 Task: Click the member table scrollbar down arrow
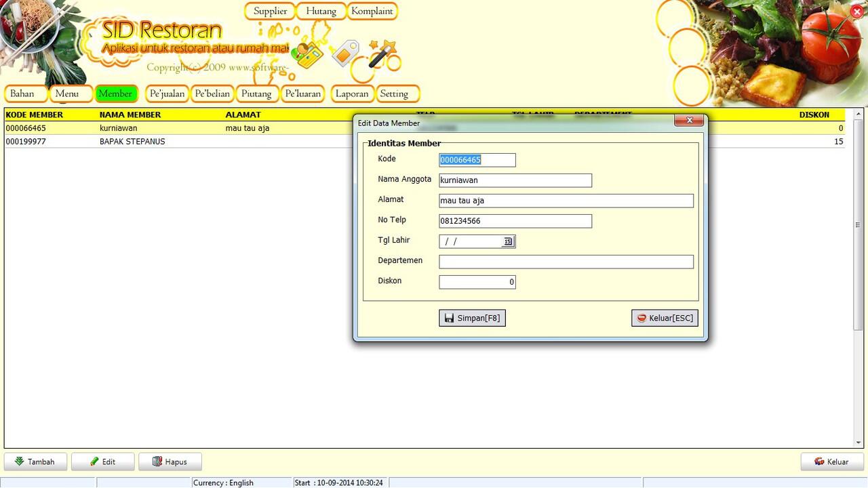point(859,443)
